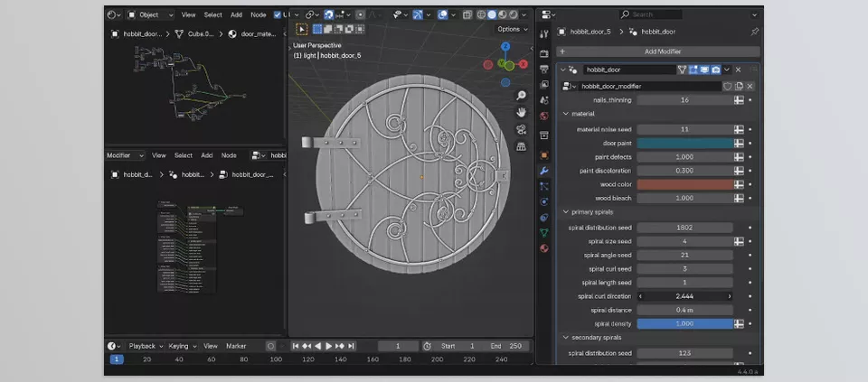
Task: Open the Keying dropdown
Action: [x=183, y=346]
